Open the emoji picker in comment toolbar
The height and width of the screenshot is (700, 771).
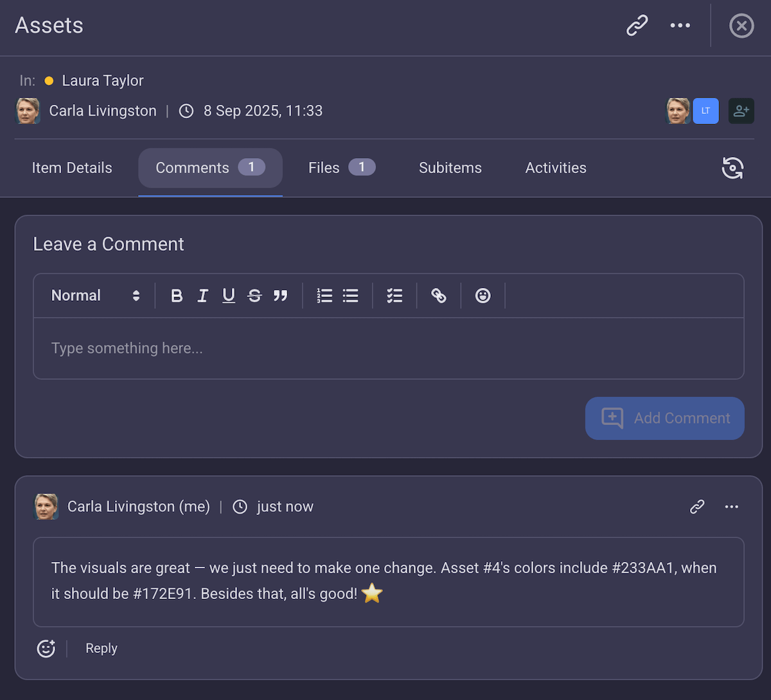(483, 295)
